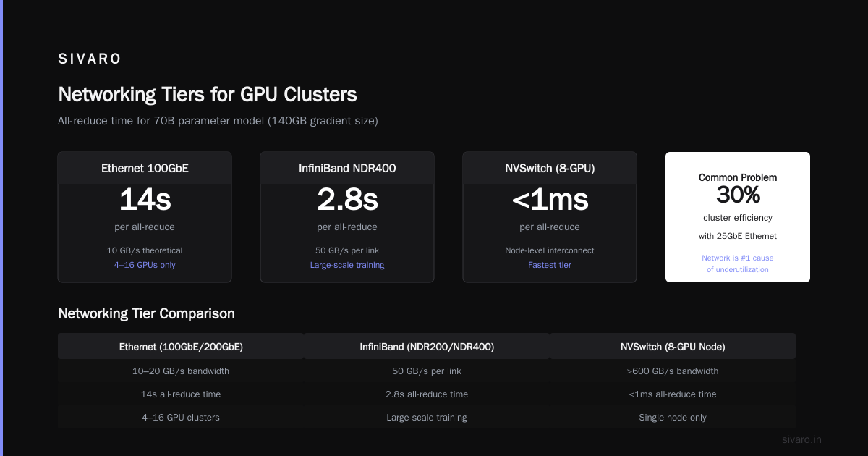Click the 'Fastest tier' note

[x=550, y=265]
